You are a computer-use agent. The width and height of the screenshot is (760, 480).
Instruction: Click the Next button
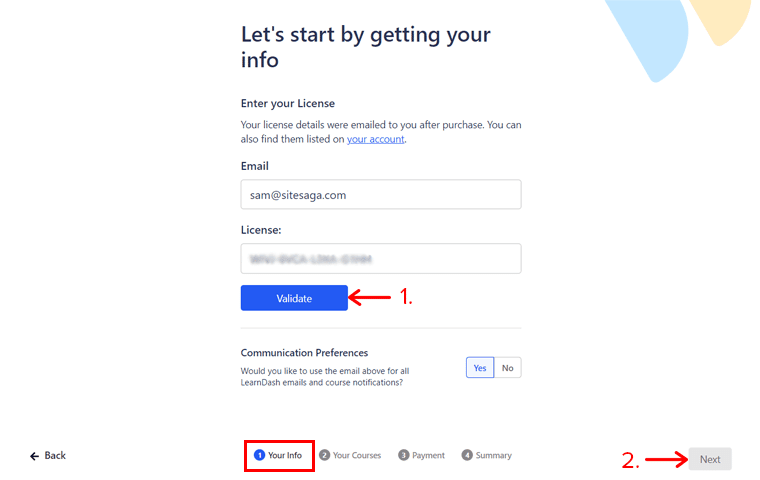tap(709, 459)
